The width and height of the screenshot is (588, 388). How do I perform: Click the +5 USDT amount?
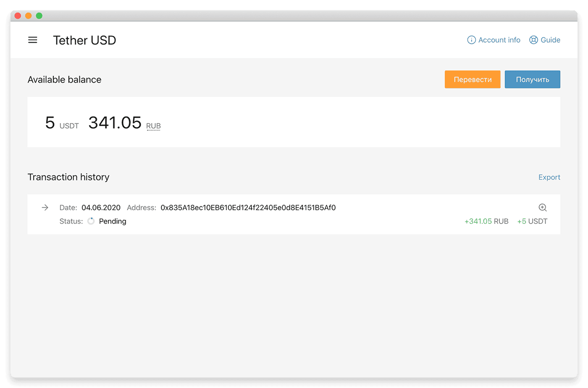pos(532,221)
